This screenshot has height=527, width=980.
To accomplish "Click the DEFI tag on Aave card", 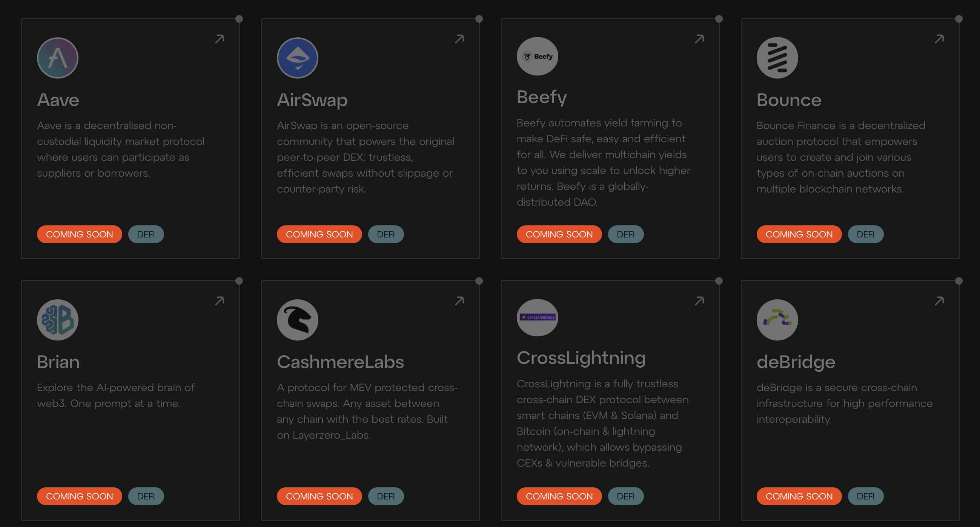I will click(146, 234).
